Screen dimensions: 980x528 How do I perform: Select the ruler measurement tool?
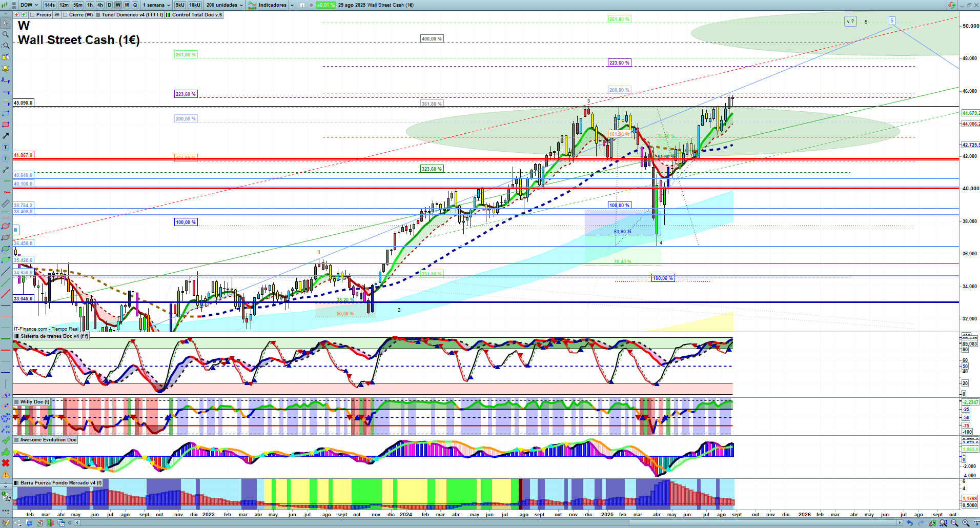pos(6,204)
